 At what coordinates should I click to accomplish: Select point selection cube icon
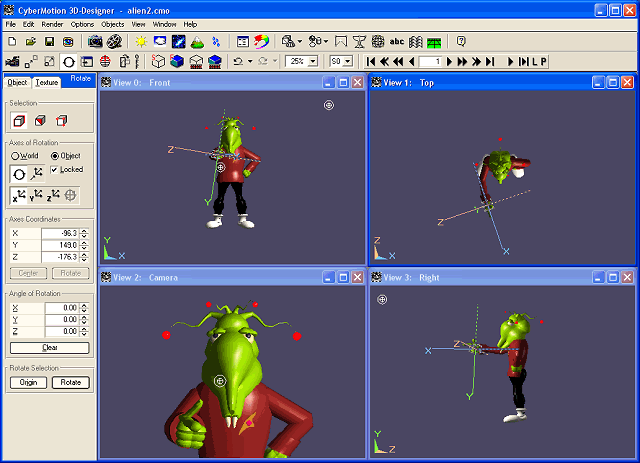pyautogui.click(x=62, y=121)
